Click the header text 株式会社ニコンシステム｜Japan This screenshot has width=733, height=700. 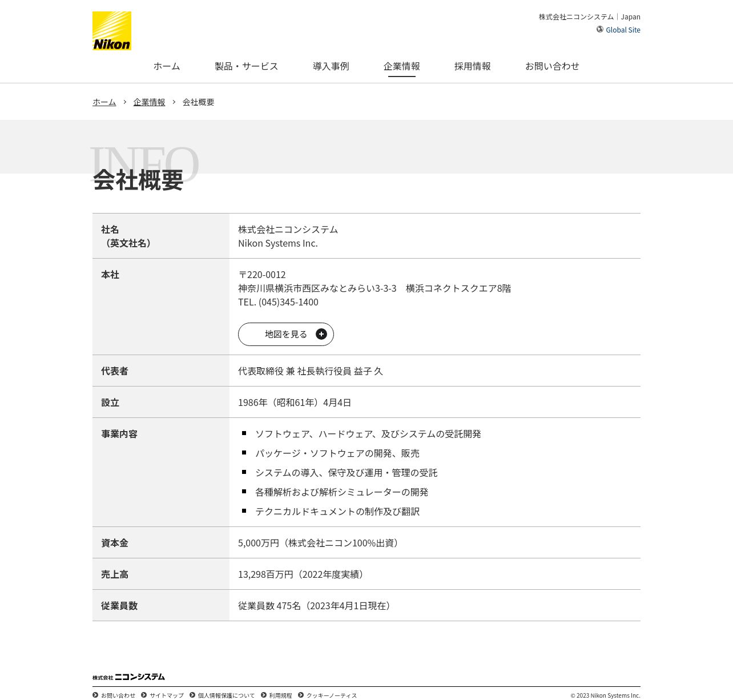590,17
